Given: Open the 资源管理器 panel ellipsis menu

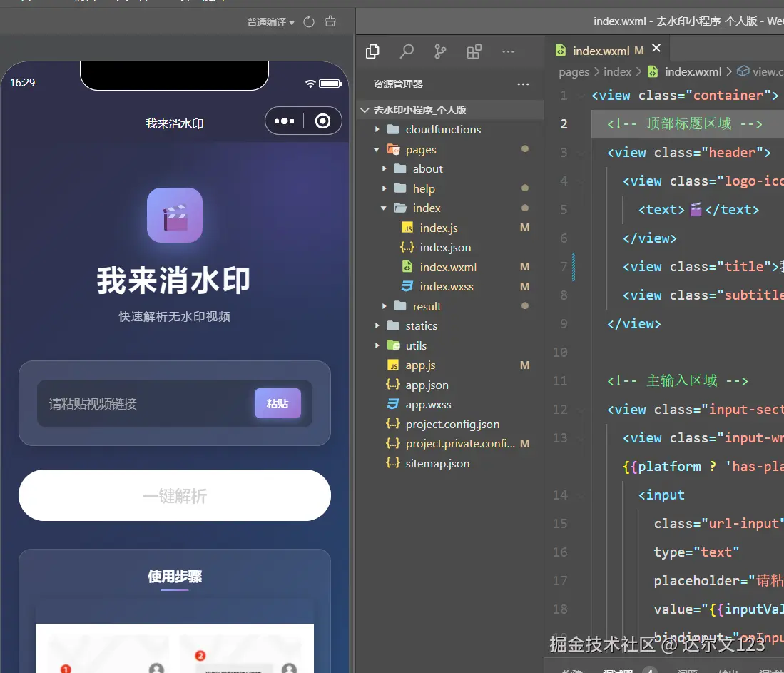Looking at the screenshot, I should [523, 84].
